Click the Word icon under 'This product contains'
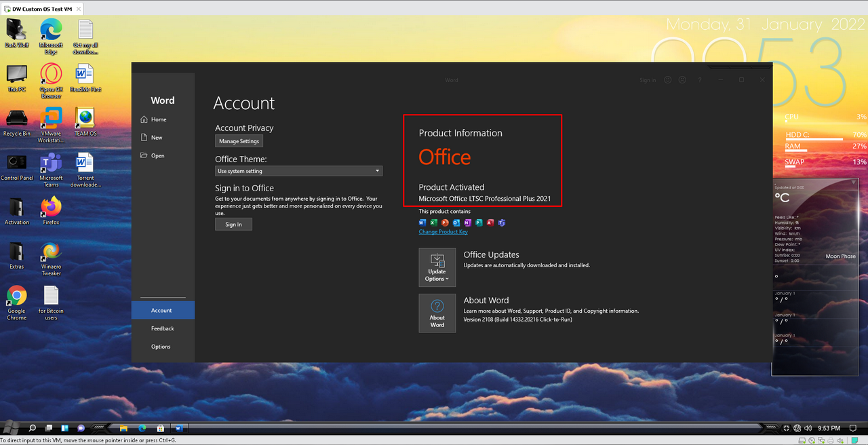This screenshot has width=868, height=445. click(x=422, y=222)
